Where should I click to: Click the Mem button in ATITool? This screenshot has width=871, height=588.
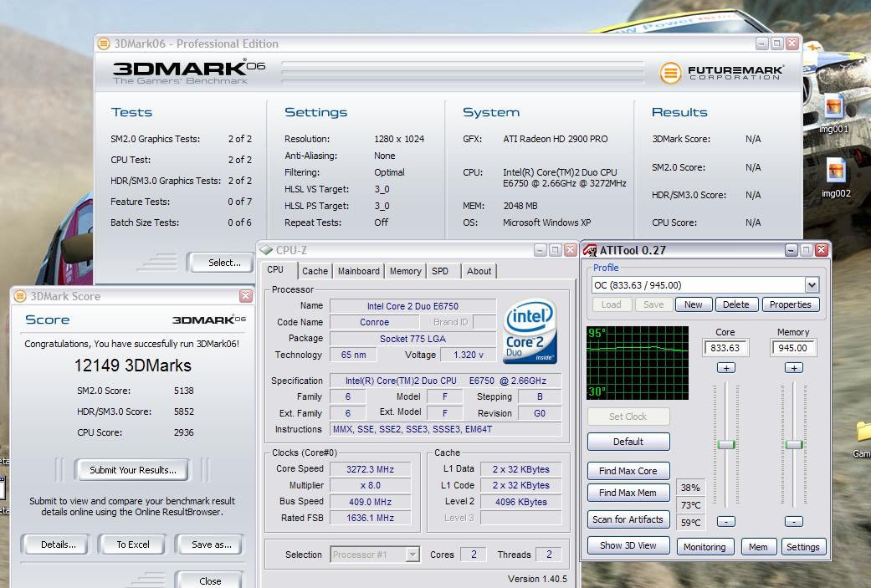click(x=758, y=547)
